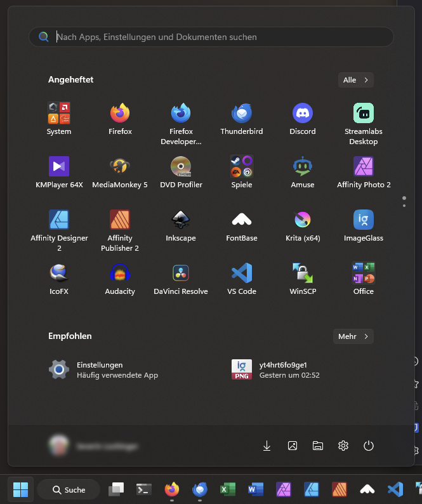
Task: Open taskbar Suche search box
Action: [69, 490]
